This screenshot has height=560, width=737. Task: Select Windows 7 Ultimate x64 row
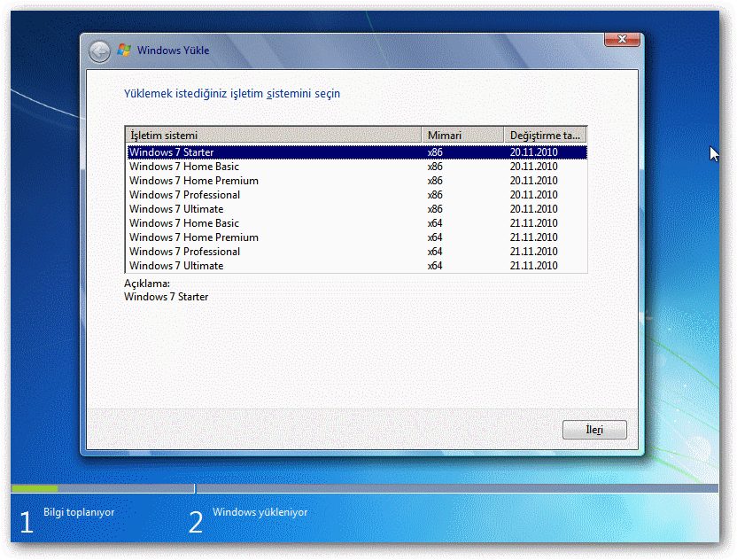(357, 266)
